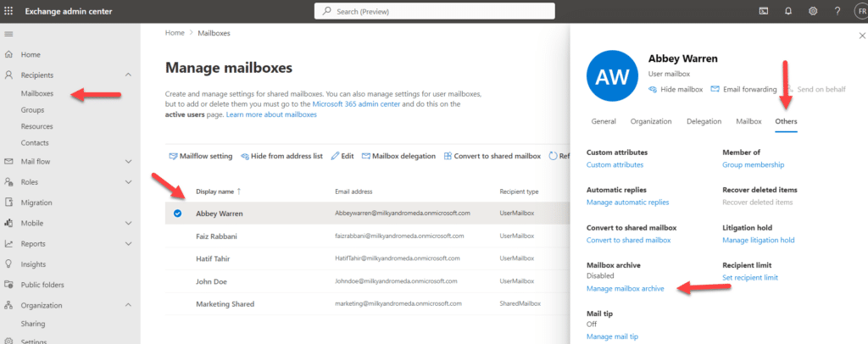The image size is (868, 344).
Task: Switch to the Organization tab
Action: tap(651, 121)
